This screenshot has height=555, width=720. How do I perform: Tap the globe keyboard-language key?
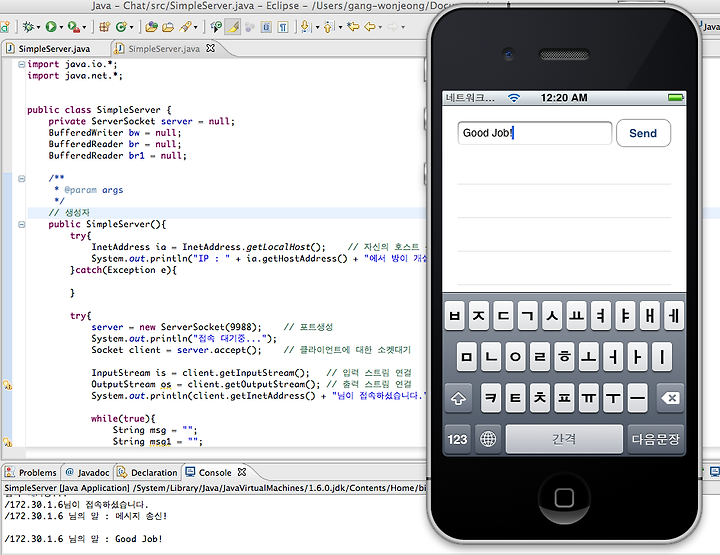pos(488,439)
